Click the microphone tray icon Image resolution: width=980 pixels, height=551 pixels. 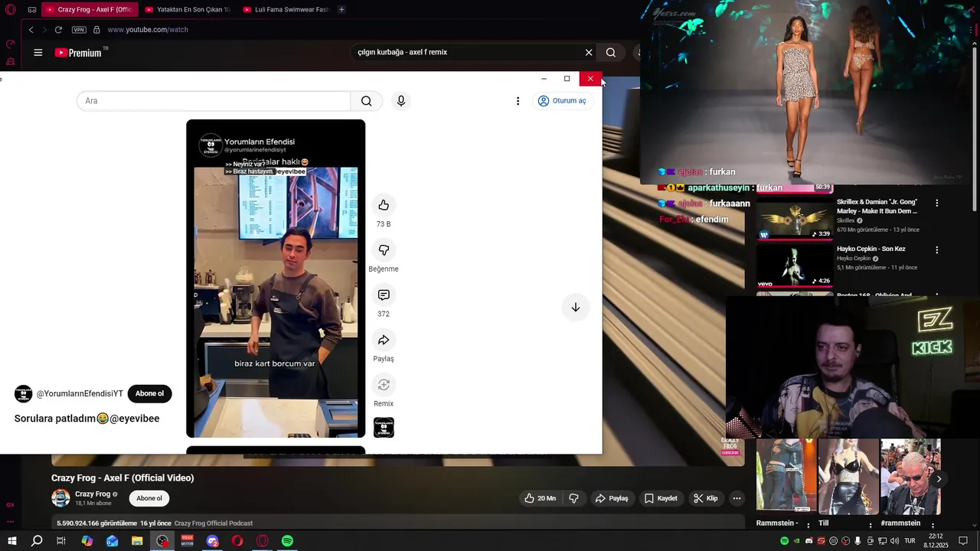tap(857, 541)
